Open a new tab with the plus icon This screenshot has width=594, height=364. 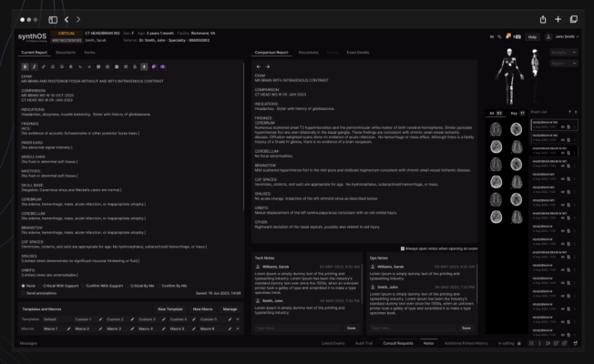559,19
